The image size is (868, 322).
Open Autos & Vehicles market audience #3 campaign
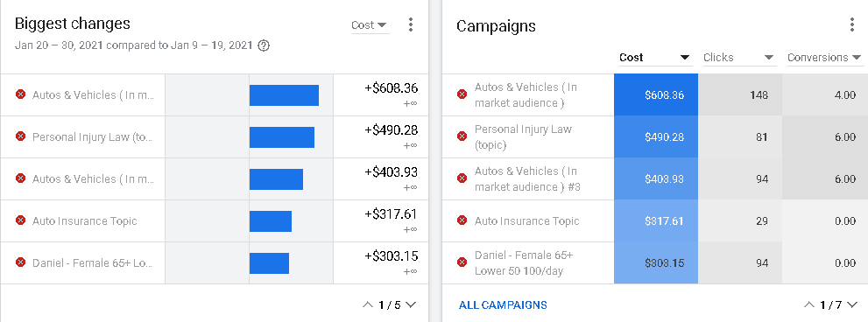click(527, 178)
